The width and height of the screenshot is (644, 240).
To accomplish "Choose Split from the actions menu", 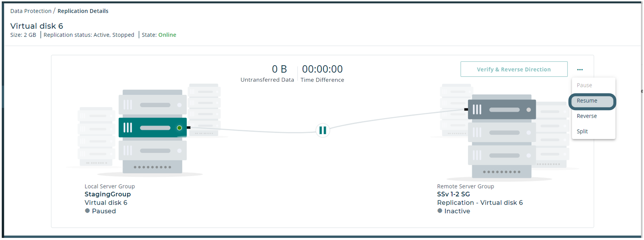I will [582, 132].
